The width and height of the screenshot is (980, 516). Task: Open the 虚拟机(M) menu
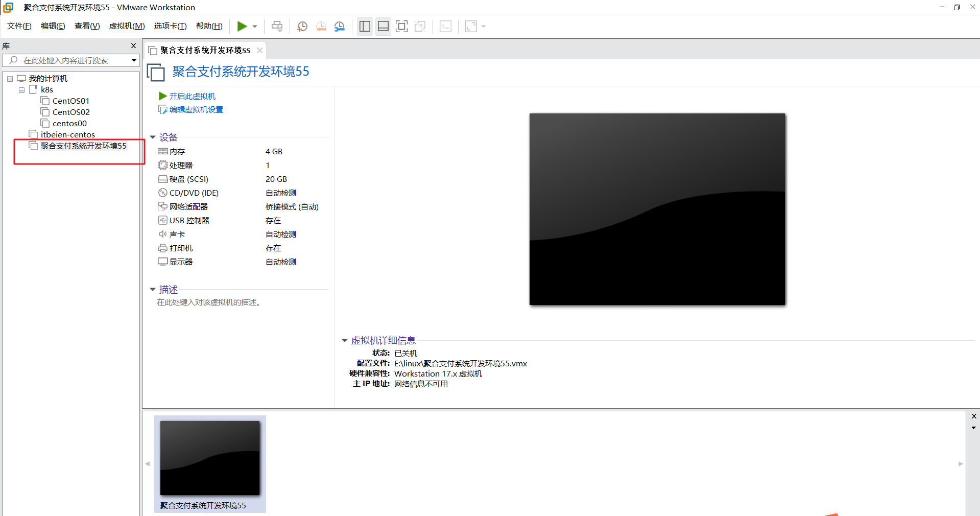point(127,26)
